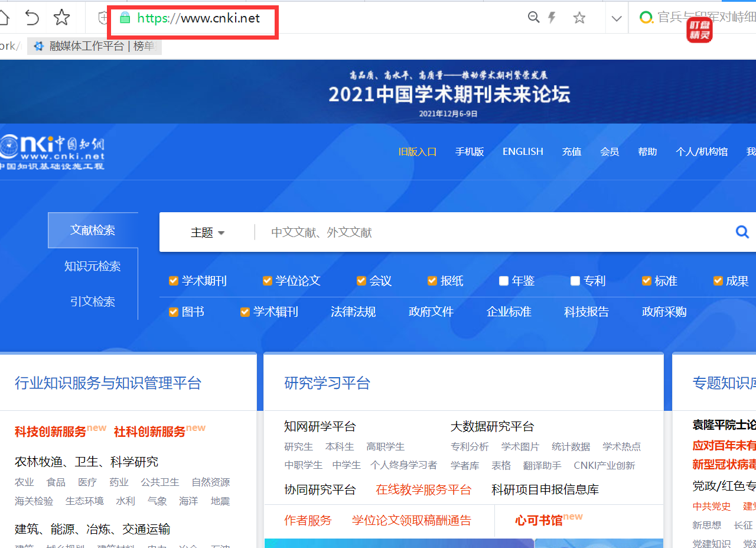Click 学术图片 under 大数据研究平台
The image size is (756, 548).
click(520, 447)
